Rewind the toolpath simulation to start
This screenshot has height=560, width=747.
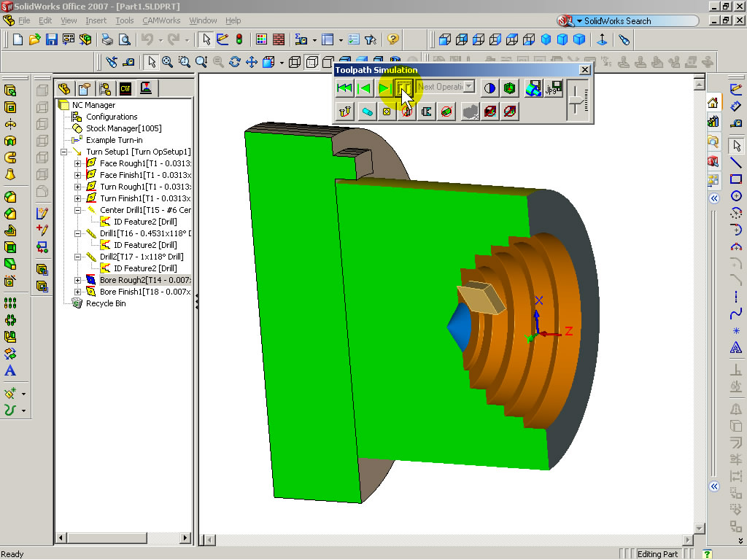(344, 88)
